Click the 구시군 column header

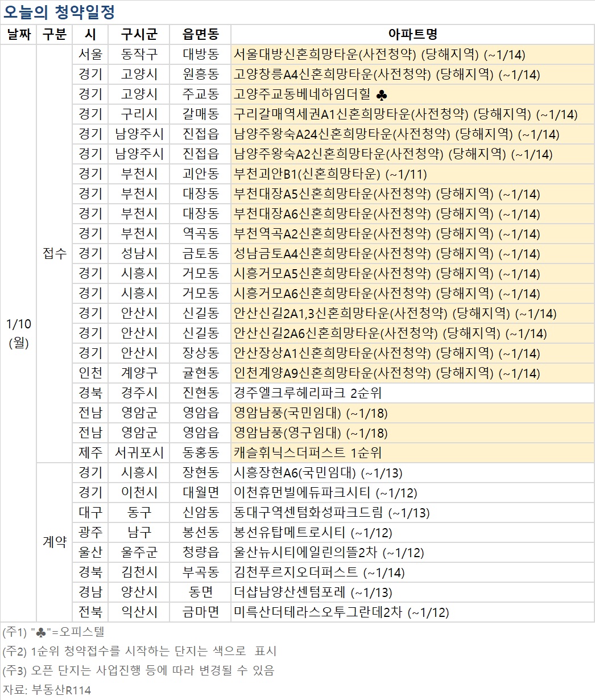pyautogui.click(x=138, y=34)
